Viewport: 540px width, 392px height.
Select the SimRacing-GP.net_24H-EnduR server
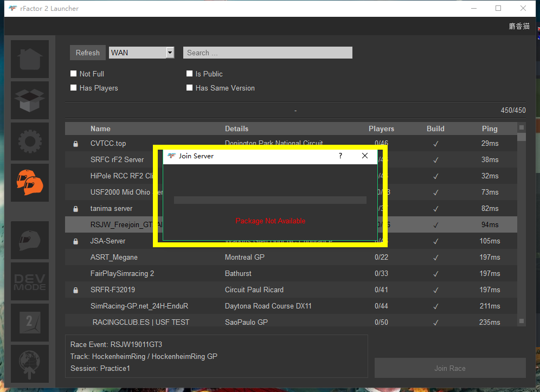tap(139, 306)
